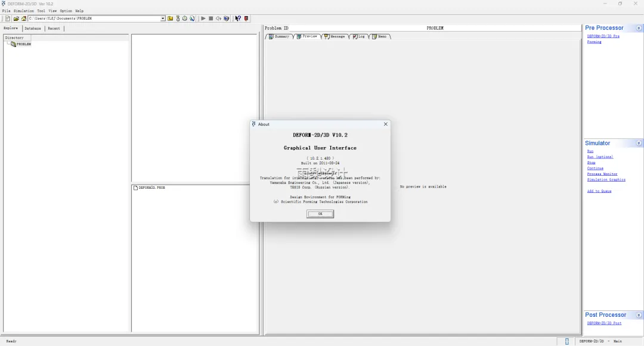Click the Ready status bar text

point(11,341)
